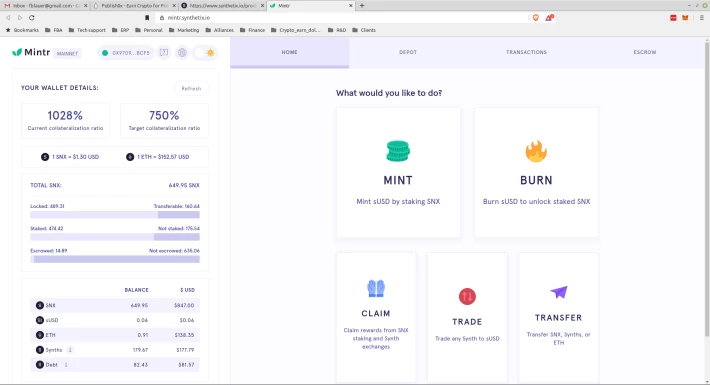This screenshot has width=710, height=385.
Task: Click the Locked/Transferable progress bar
Action: point(115,215)
